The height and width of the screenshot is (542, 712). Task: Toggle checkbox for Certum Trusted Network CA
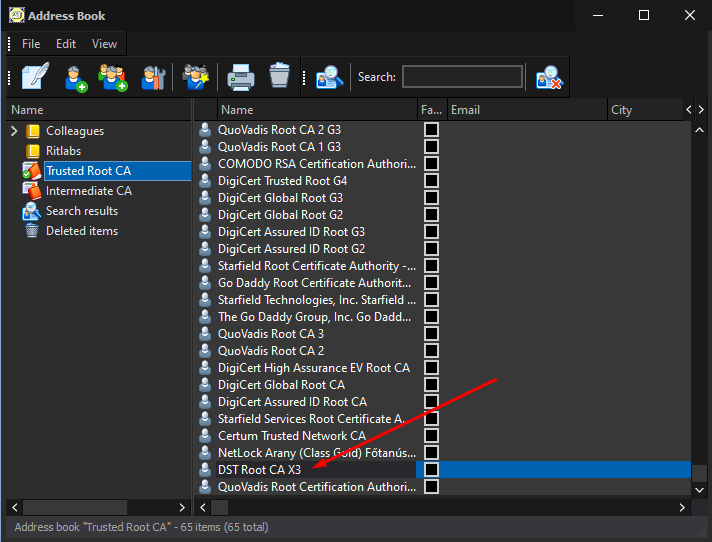pyautogui.click(x=431, y=436)
